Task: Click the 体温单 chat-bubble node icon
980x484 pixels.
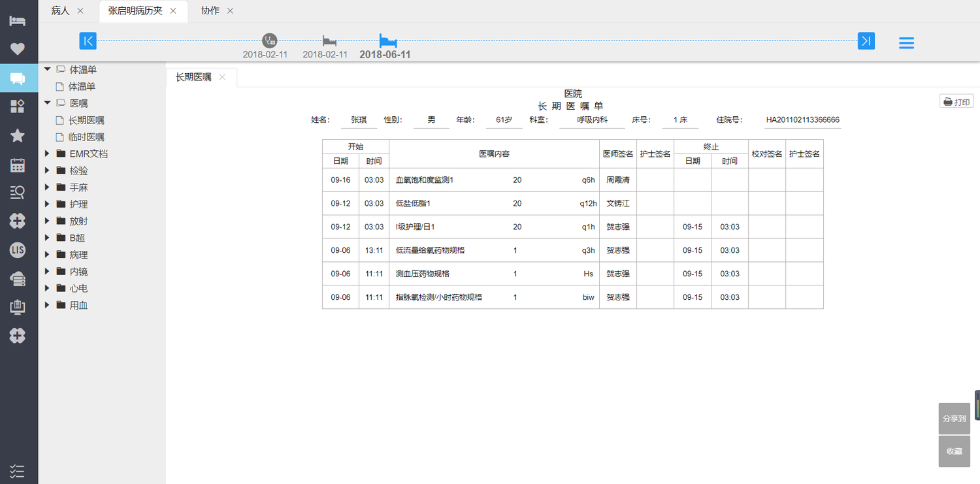Action: (61, 69)
